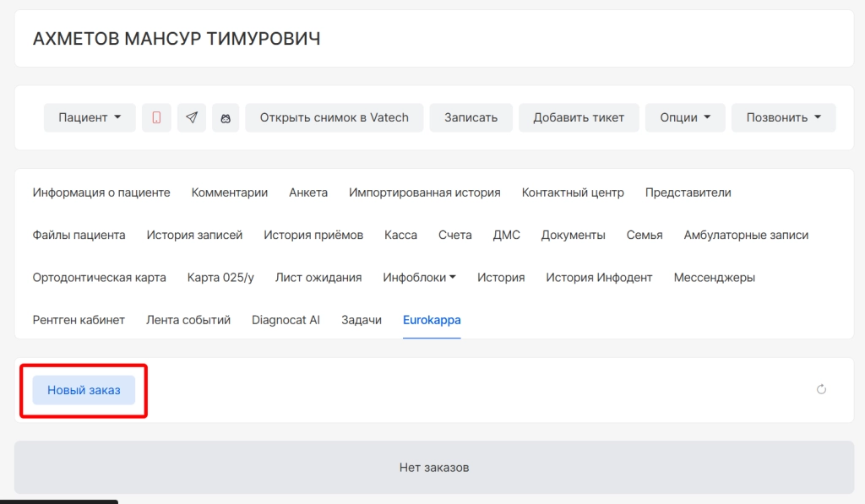Click the Нет заказов empty-state banner

pos(433,467)
